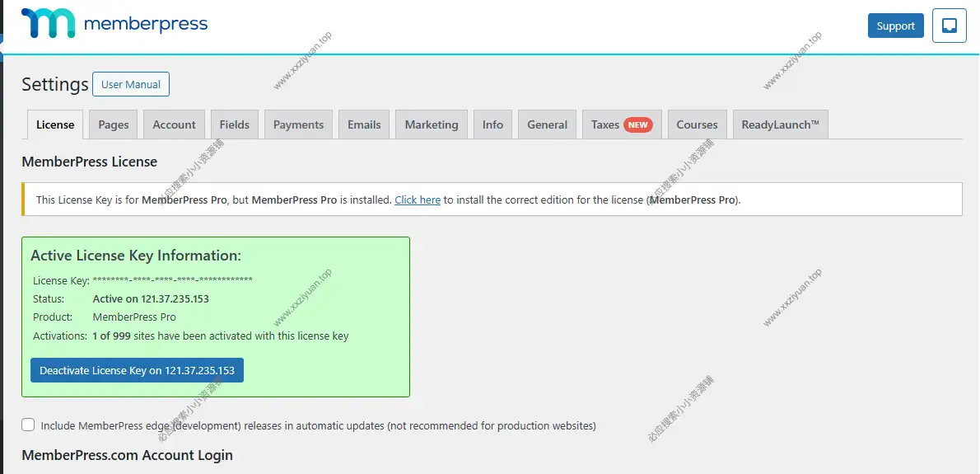980x474 pixels.
Task: Open the Emails tab
Action: click(364, 124)
